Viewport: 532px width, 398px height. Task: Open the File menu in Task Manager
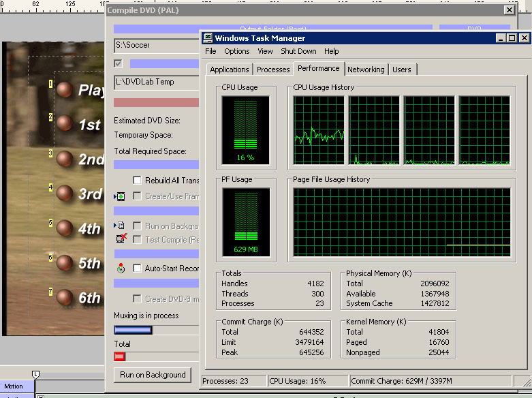click(x=210, y=51)
